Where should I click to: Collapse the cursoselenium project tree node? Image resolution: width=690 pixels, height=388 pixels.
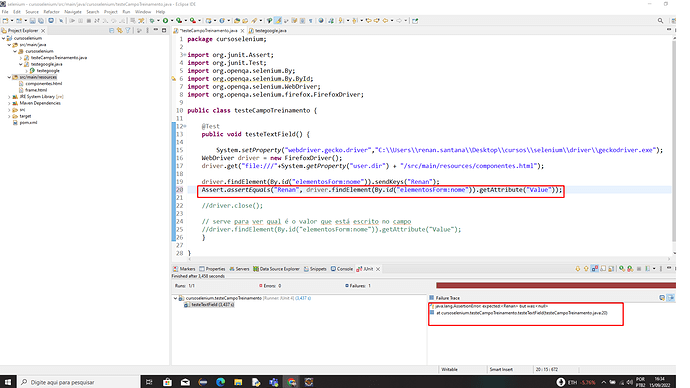click(x=4, y=38)
